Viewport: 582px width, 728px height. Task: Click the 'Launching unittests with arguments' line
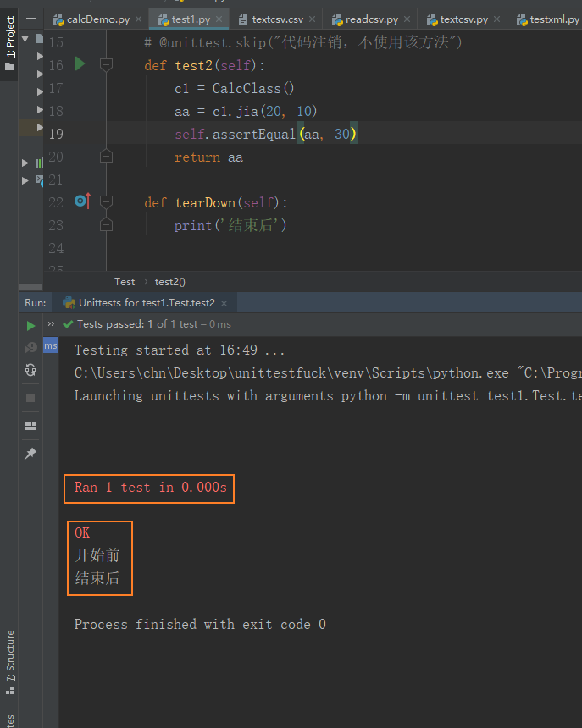(x=328, y=396)
